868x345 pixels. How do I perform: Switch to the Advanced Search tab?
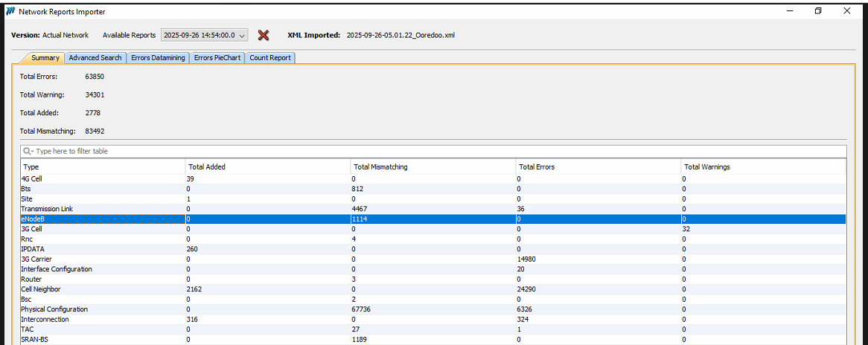coord(95,58)
